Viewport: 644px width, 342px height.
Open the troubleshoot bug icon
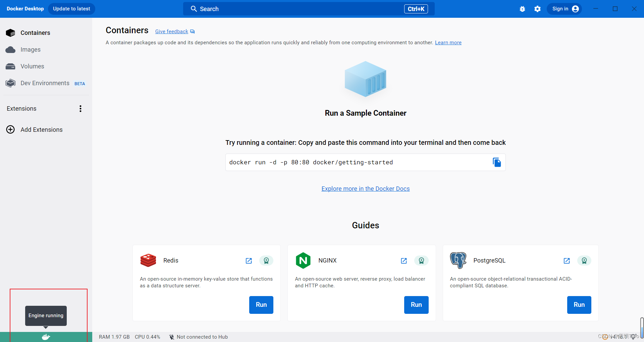(x=522, y=9)
